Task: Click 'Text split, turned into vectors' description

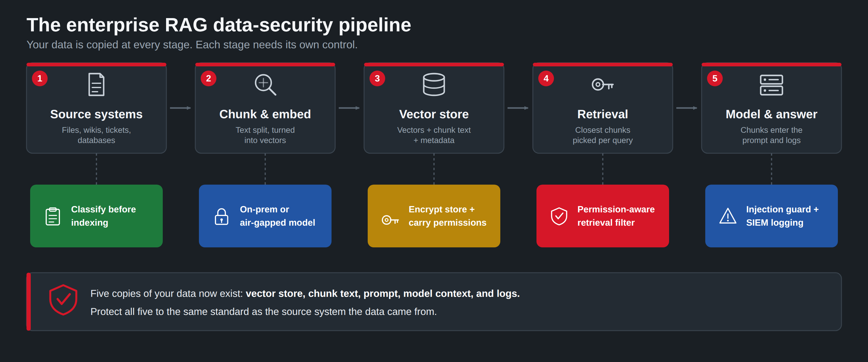Action: point(265,135)
